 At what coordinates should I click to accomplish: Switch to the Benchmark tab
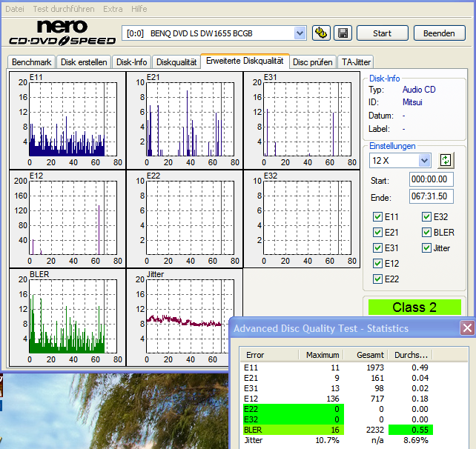click(32, 62)
